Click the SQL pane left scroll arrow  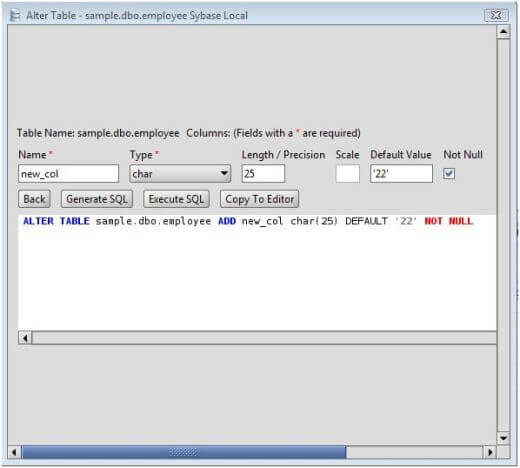coord(25,338)
